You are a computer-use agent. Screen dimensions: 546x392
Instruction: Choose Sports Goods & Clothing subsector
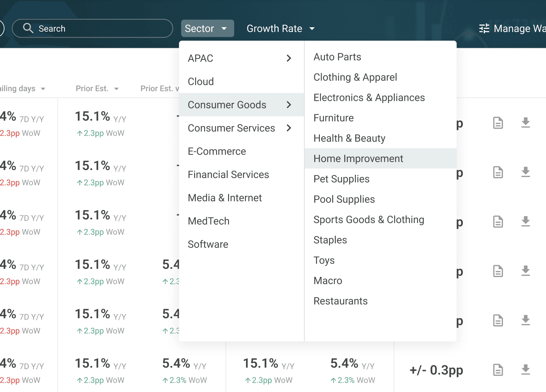pos(381,219)
